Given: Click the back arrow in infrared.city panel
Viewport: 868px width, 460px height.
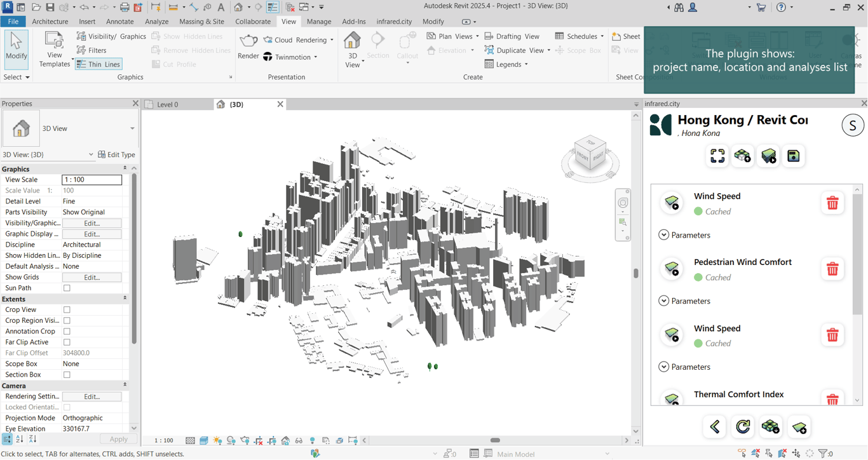Looking at the screenshot, I should click(x=715, y=427).
